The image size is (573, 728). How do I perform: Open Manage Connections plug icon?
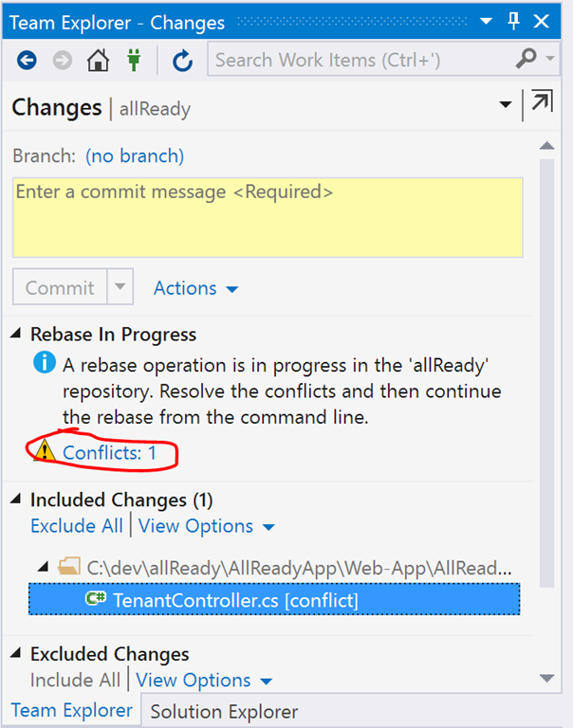[134, 60]
